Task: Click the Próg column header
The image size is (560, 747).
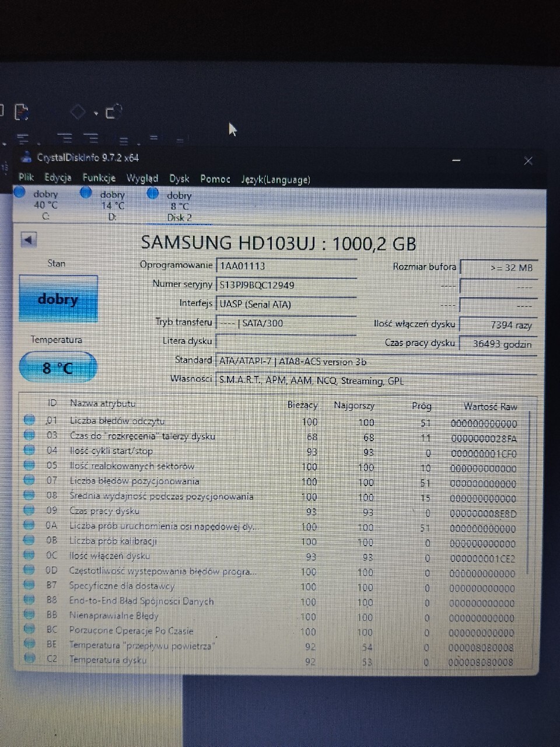Action: click(x=421, y=406)
